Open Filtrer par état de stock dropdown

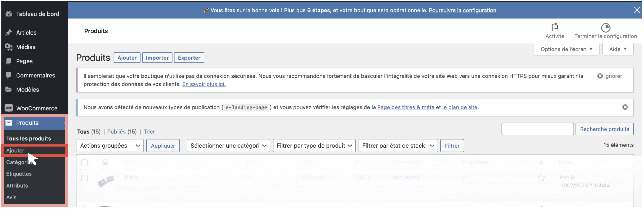tap(398, 146)
